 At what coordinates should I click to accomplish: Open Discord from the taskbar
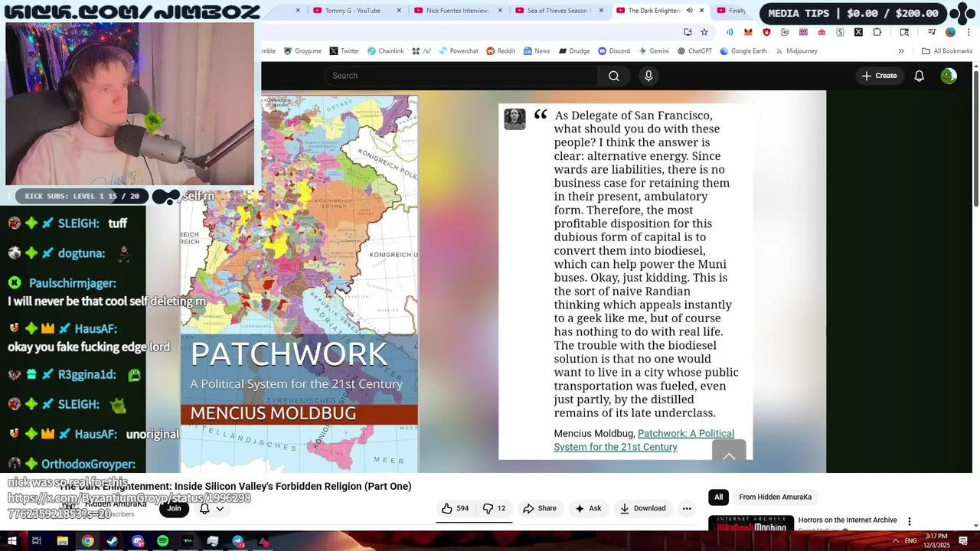[x=138, y=541]
